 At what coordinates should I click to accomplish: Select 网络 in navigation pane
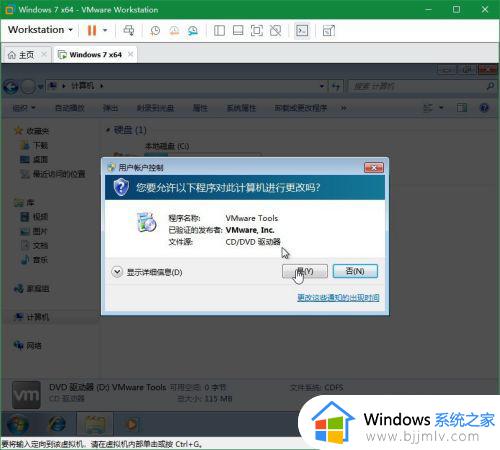28,345
